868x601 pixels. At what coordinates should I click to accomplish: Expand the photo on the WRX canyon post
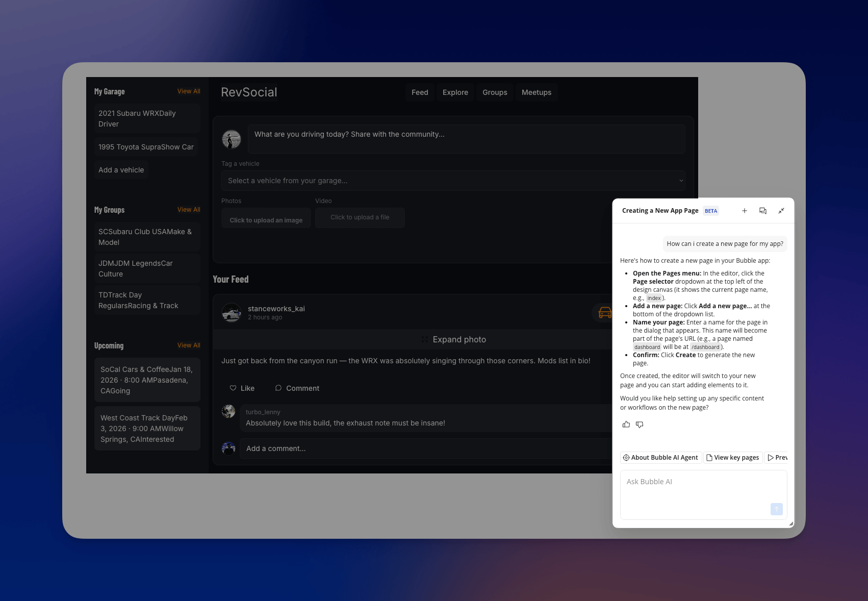[x=454, y=339]
